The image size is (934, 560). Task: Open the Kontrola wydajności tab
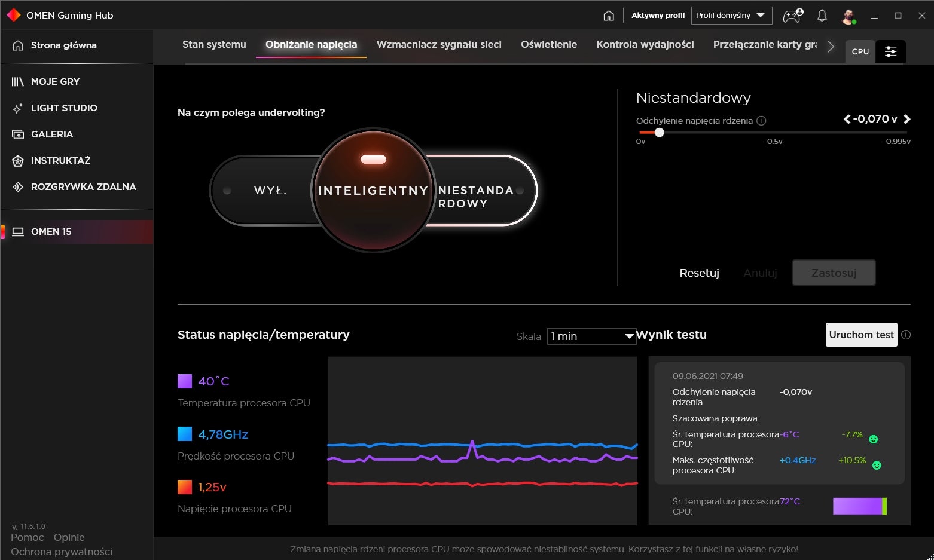pos(645,44)
